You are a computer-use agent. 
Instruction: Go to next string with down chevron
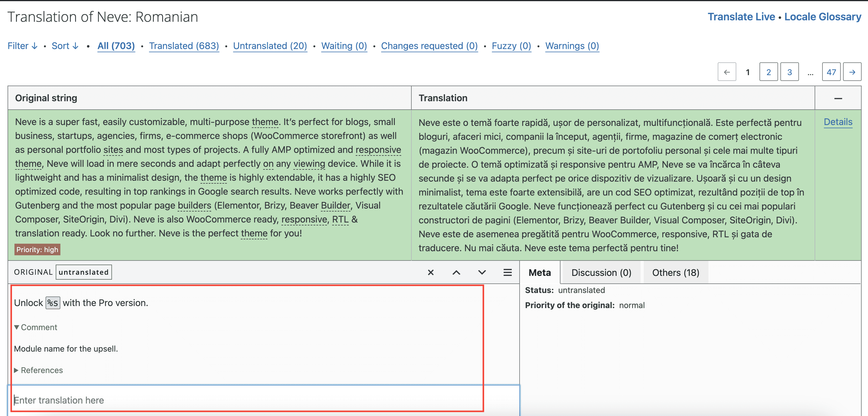point(482,272)
